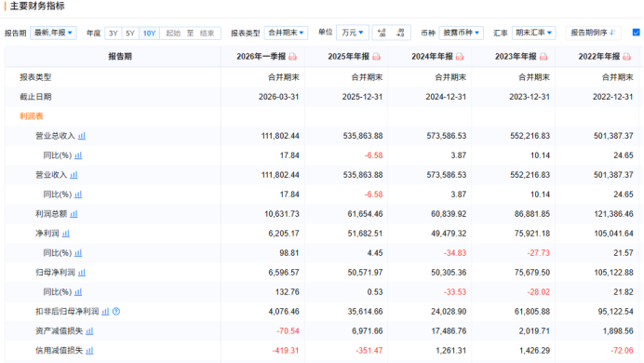Show chart for 同比(%) under 营业总收入
This screenshot has width=644, height=363.
point(78,155)
